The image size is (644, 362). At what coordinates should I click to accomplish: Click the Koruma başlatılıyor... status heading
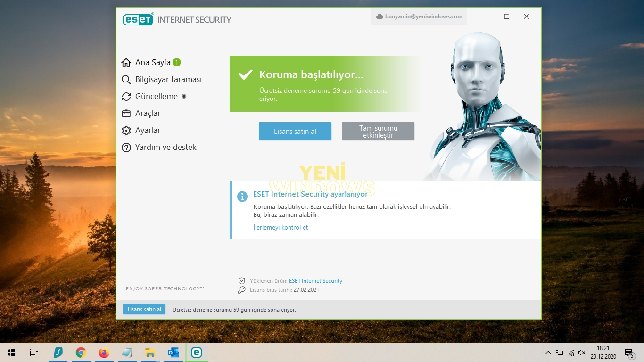pyautogui.click(x=311, y=74)
